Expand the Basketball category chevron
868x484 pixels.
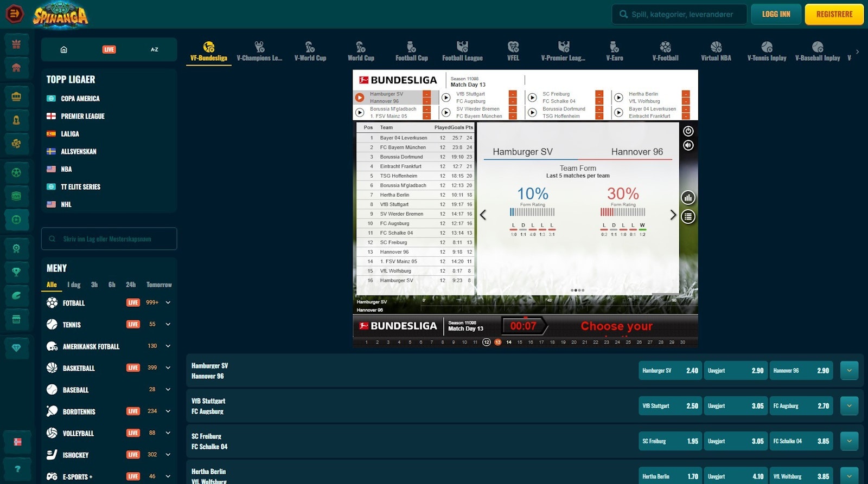point(168,367)
